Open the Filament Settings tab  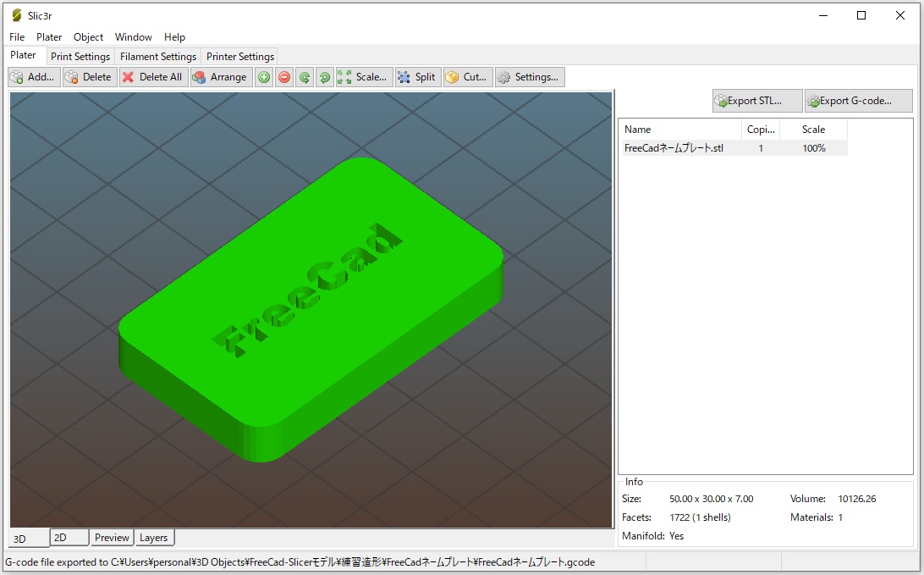158,57
